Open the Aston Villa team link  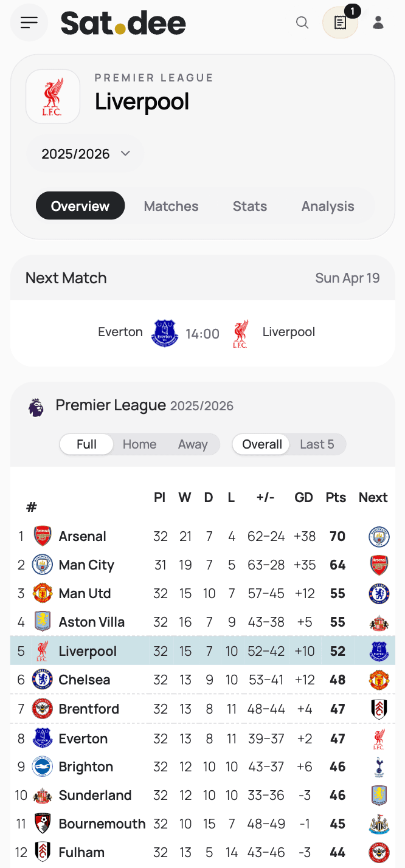tap(91, 622)
